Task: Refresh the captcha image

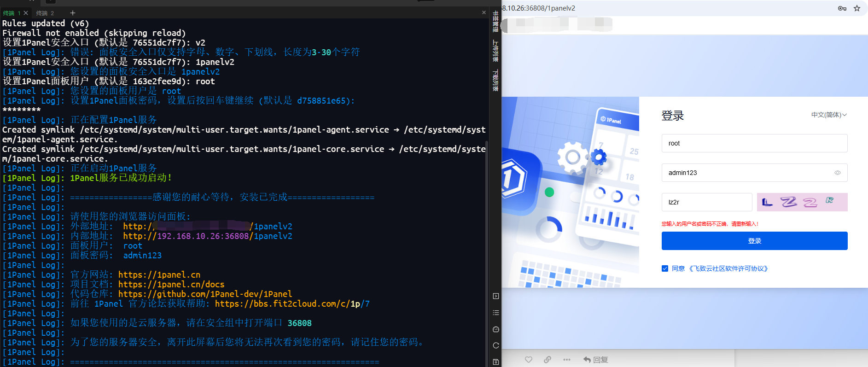Action: 802,202
